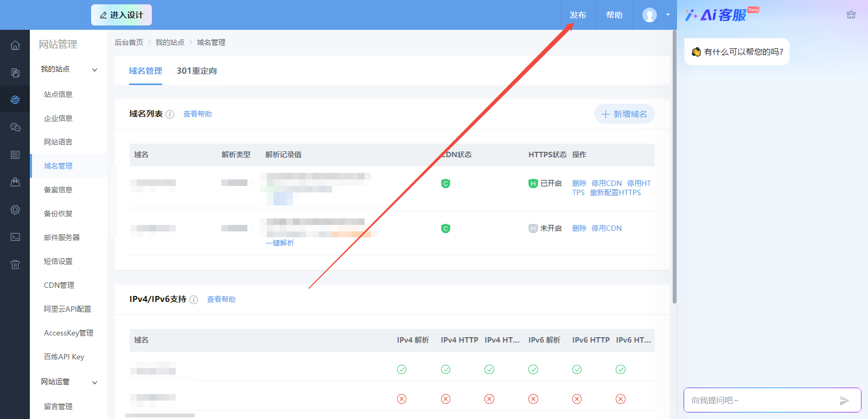Click 停用CDN in the second domain row

coord(607,229)
